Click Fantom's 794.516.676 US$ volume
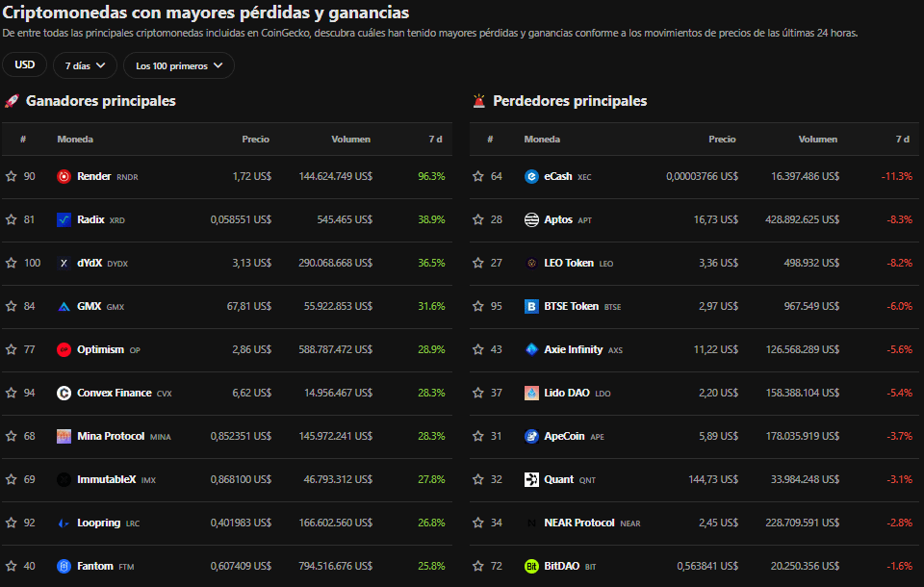Image resolution: width=924 pixels, height=587 pixels. tap(335, 567)
